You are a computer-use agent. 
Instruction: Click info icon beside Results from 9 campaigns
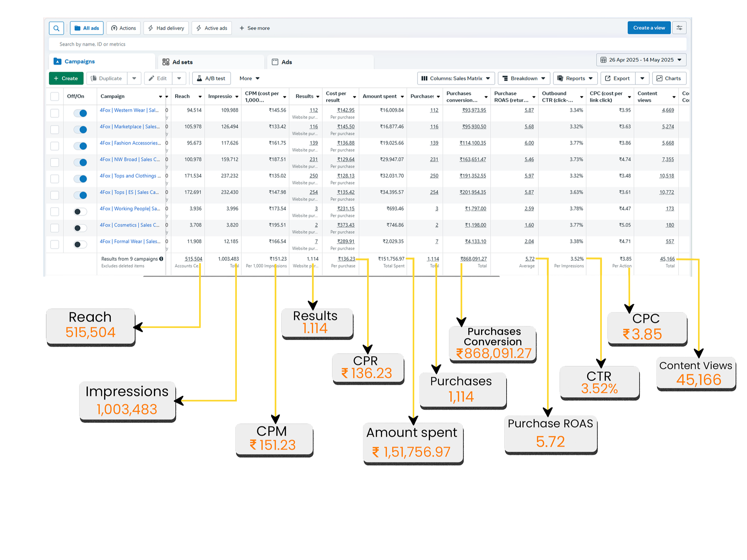pos(161,259)
